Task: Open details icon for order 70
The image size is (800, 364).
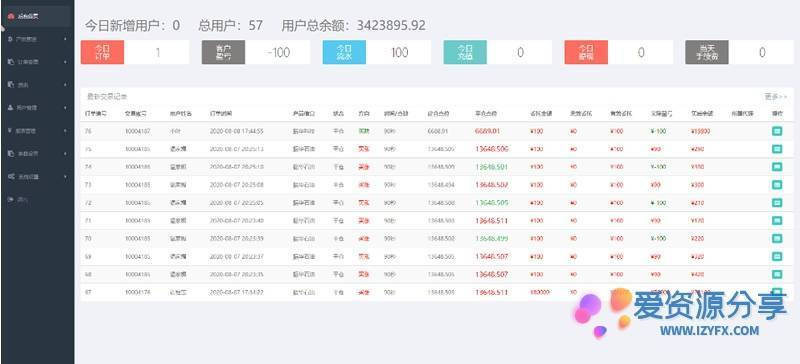Action: 777,238
